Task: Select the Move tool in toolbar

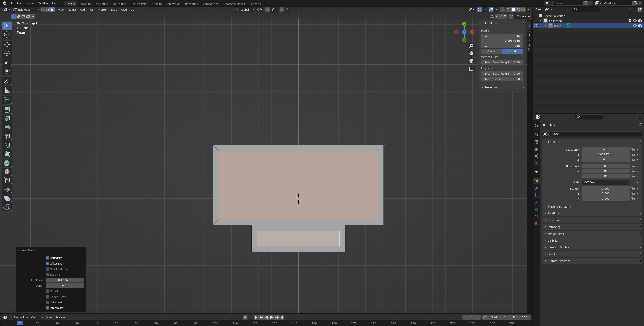Action: tap(7, 45)
